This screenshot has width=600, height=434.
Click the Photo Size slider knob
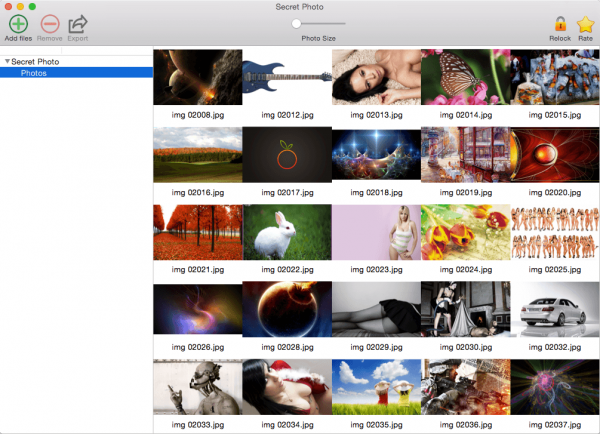[296, 24]
